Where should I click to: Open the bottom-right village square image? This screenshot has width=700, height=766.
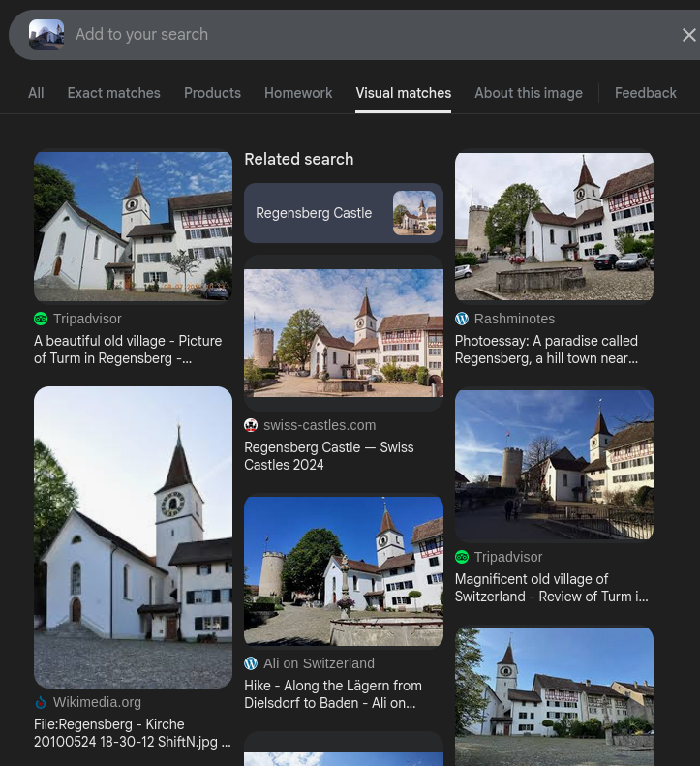554,697
